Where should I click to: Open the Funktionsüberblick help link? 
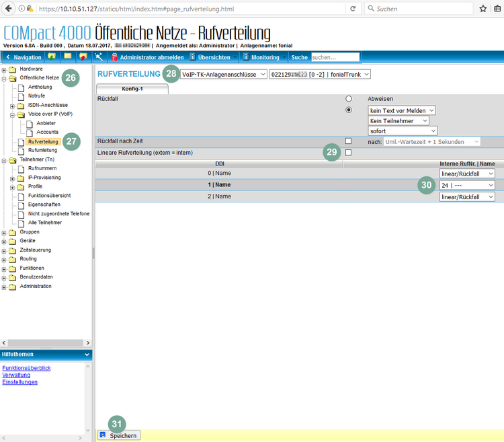(26, 368)
